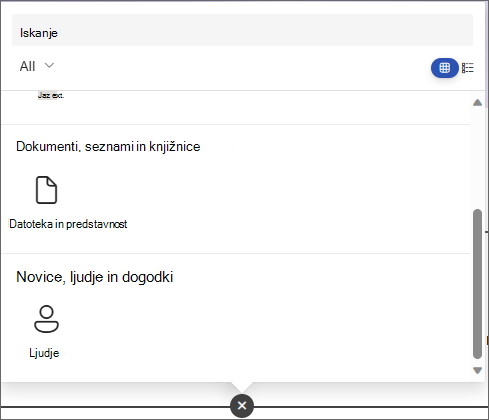489x420 pixels.
Task: Expand the All category chevron
Action: (x=49, y=65)
